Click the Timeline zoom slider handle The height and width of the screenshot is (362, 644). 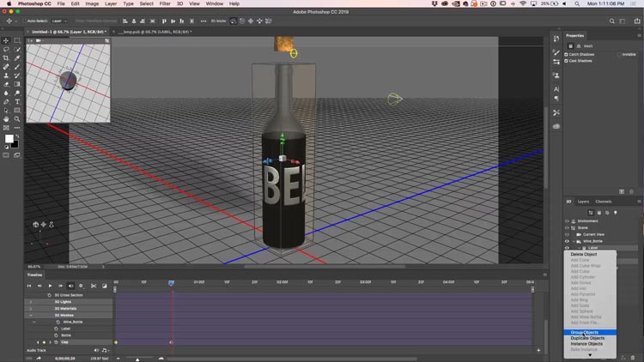click(x=137, y=359)
